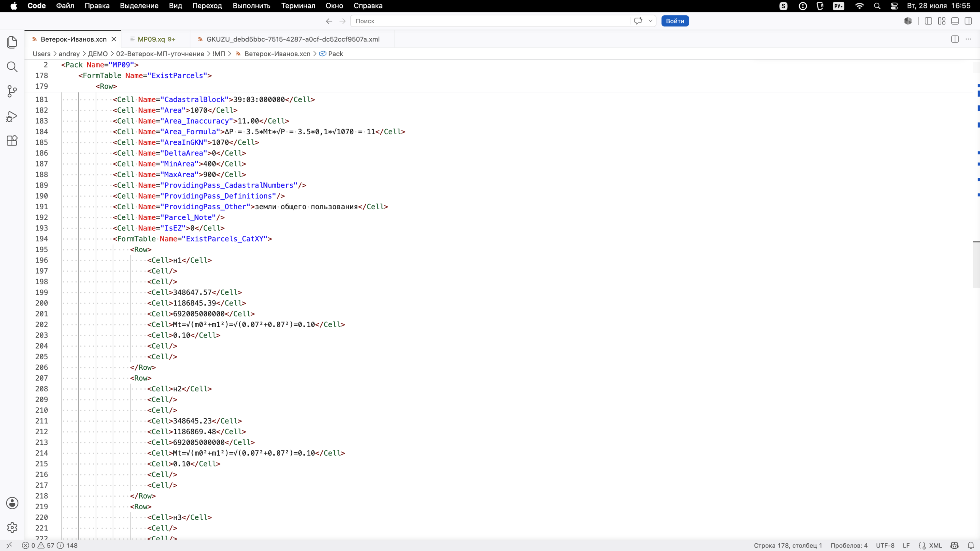
Task: Open the editor More Actions ellipsis
Action: 968,39
